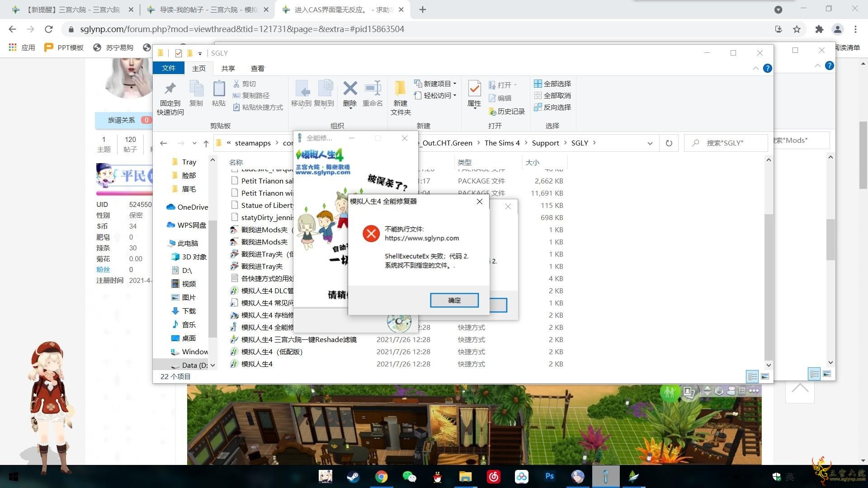Open the 打开 dropdown in ribbon
Viewport: 868px width, 488px height.
tap(503, 85)
